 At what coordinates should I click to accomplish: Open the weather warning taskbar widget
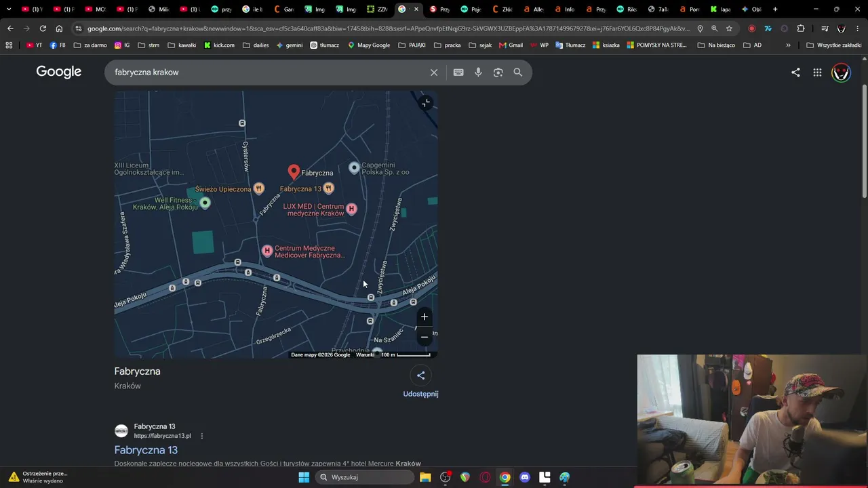point(39,477)
